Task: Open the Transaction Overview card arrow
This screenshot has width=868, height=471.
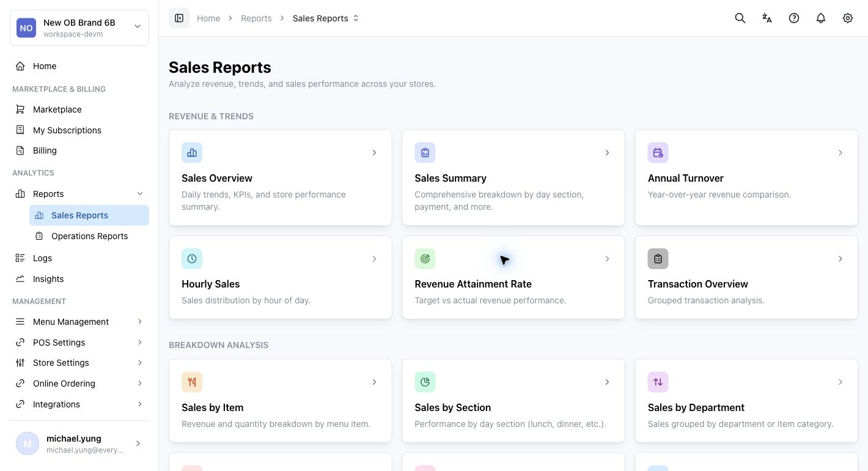Action: pyautogui.click(x=840, y=259)
